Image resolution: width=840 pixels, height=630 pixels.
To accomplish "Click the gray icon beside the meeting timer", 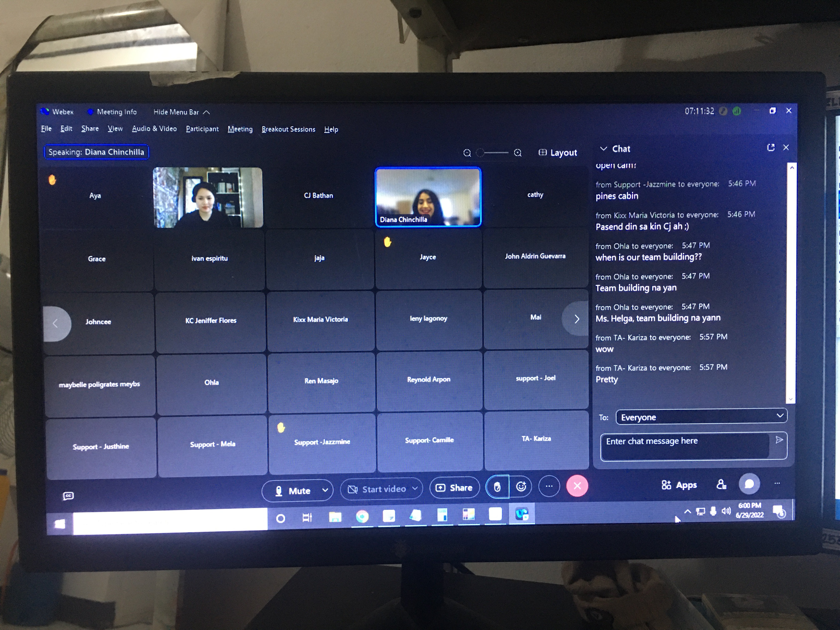I will (x=723, y=111).
